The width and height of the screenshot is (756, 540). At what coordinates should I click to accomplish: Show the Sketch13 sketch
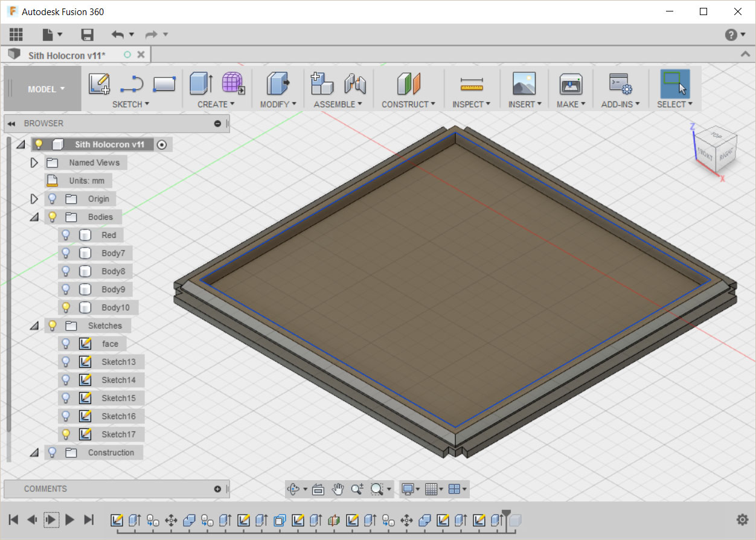coord(65,361)
